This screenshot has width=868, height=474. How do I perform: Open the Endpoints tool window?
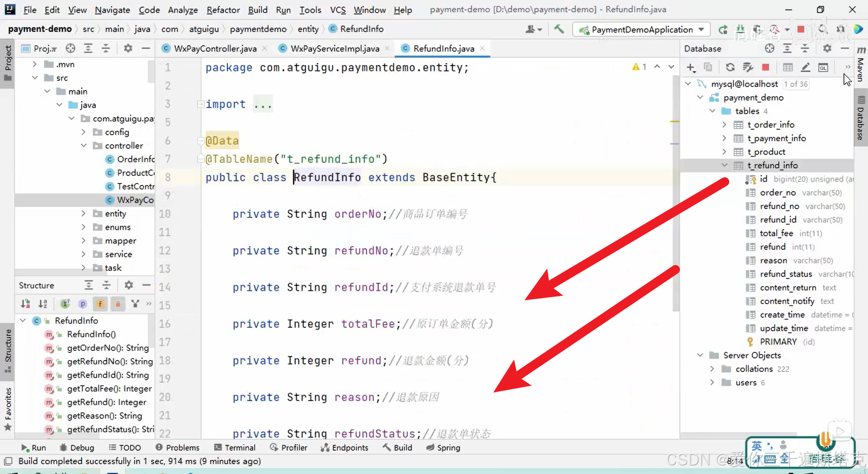(344, 447)
